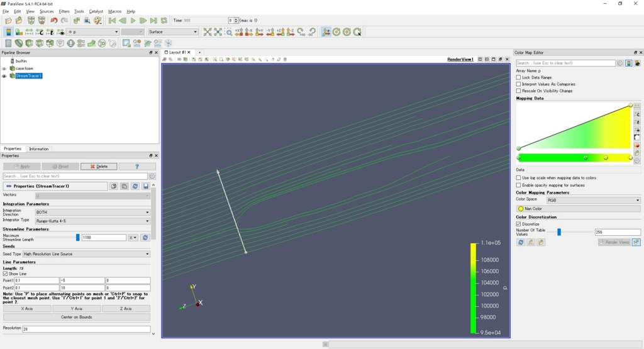The width and height of the screenshot is (644, 349).
Task: Enable log scale when mapping data
Action: point(518,178)
